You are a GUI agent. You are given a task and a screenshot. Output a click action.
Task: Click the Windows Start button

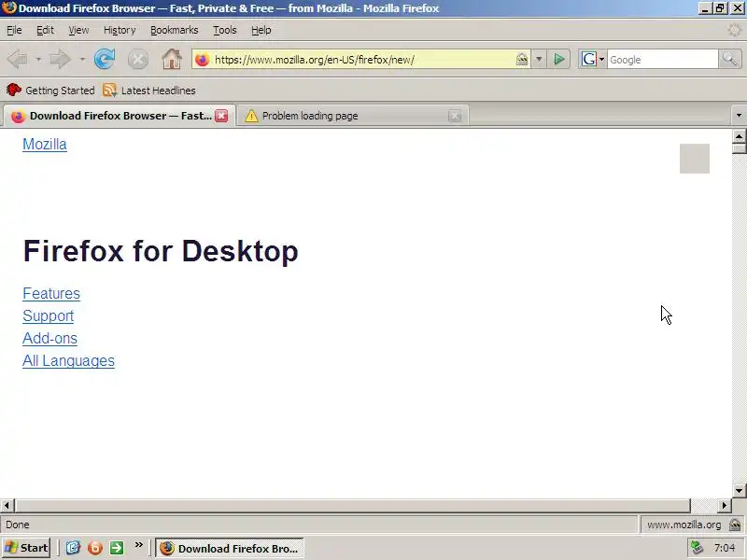coord(26,548)
